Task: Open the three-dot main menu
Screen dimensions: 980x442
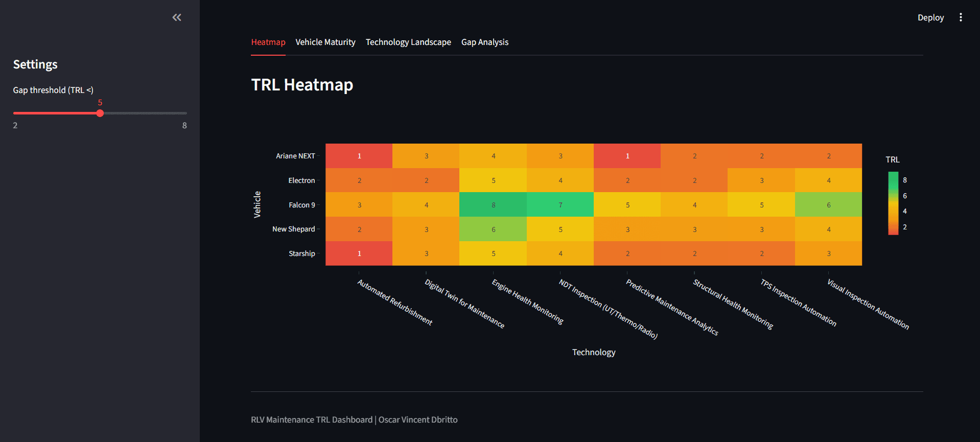Action: tap(961, 17)
